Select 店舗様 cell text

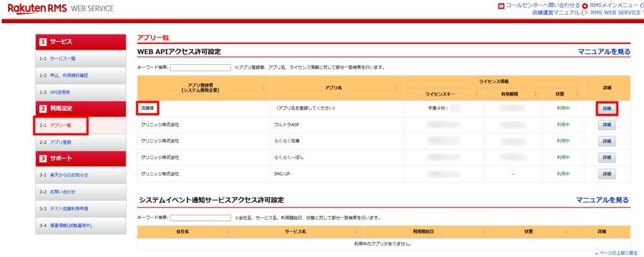[x=147, y=108]
